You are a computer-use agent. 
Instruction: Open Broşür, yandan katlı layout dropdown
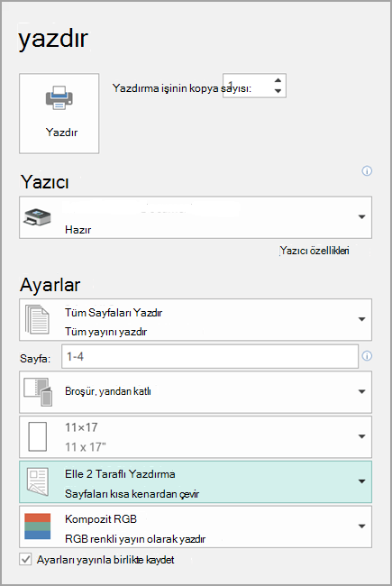point(196,392)
